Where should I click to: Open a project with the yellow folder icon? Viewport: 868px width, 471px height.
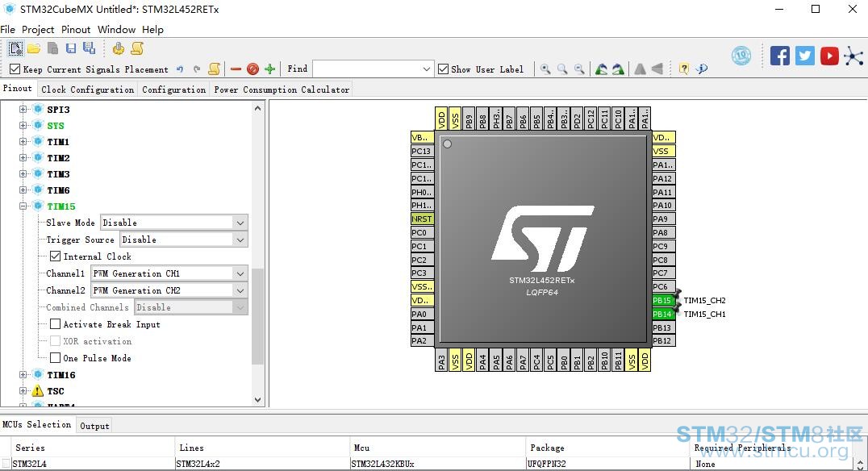pos(34,48)
